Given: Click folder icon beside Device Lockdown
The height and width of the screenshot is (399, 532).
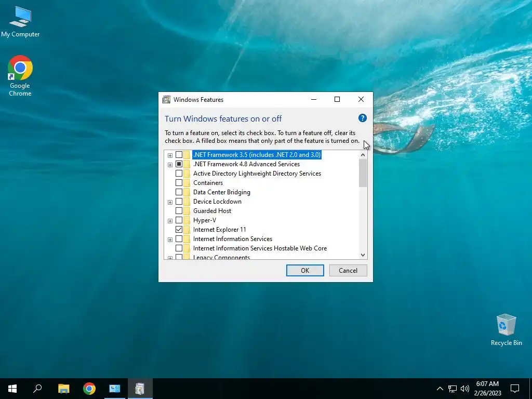Looking at the screenshot, I should [x=187, y=202].
